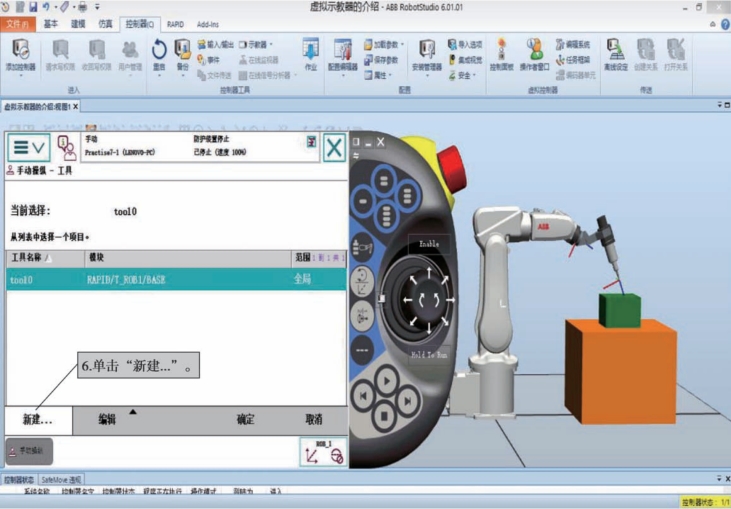The width and height of the screenshot is (731, 509).
Task: Open the FlexPendant operator info icon
Action: [x=67, y=148]
